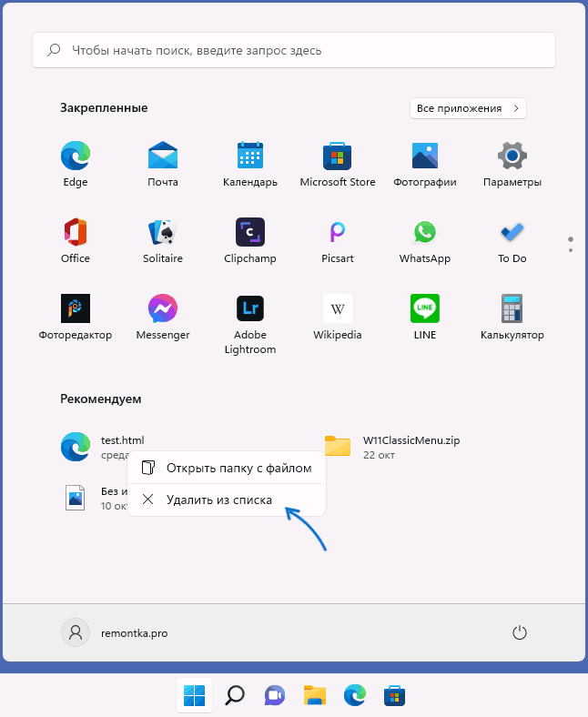Click the Windows Start button on taskbar

pos(195,695)
